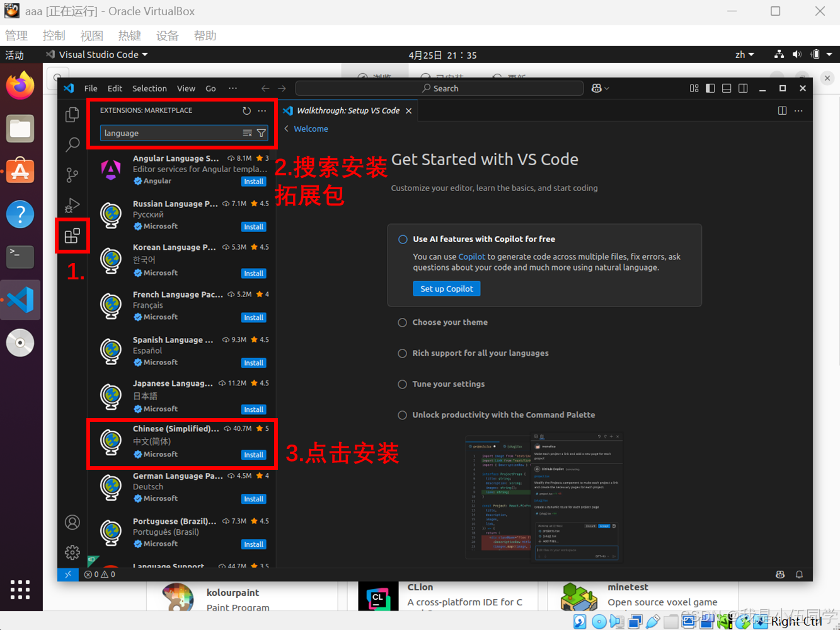
Task: Install the Korean Language Pack
Action: point(253,273)
